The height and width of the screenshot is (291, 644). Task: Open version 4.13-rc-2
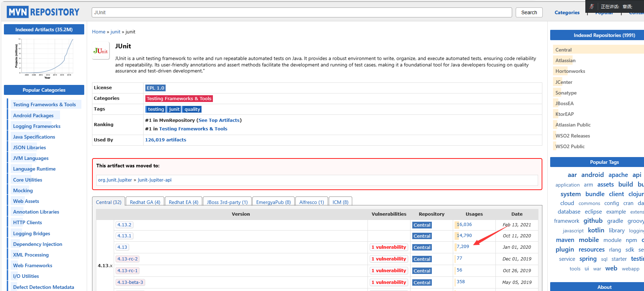(128, 259)
